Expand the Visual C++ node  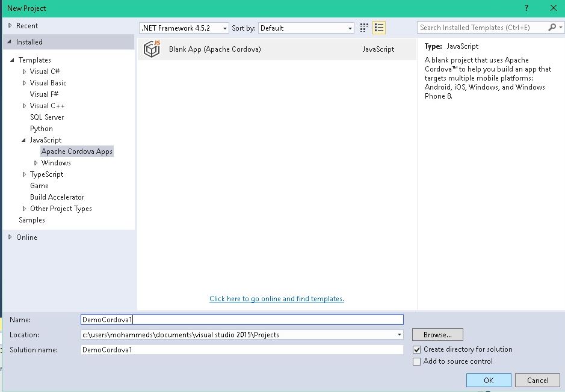click(x=24, y=106)
